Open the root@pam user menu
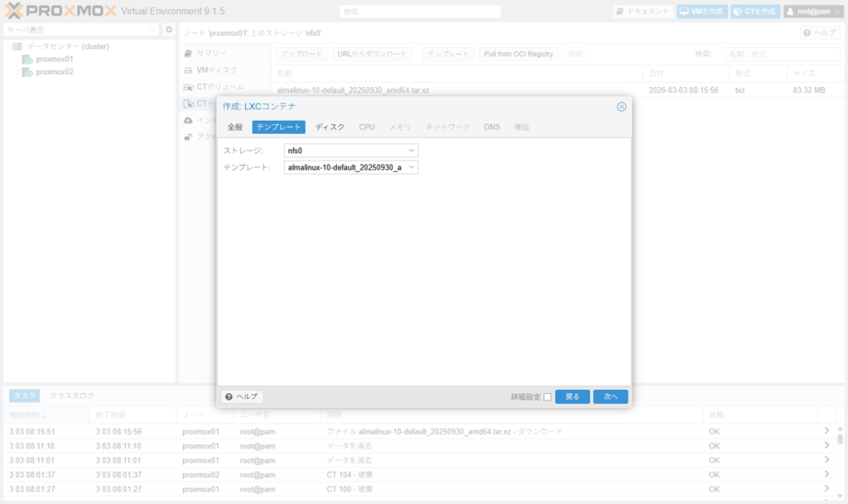This screenshot has height=504, width=848. [813, 12]
